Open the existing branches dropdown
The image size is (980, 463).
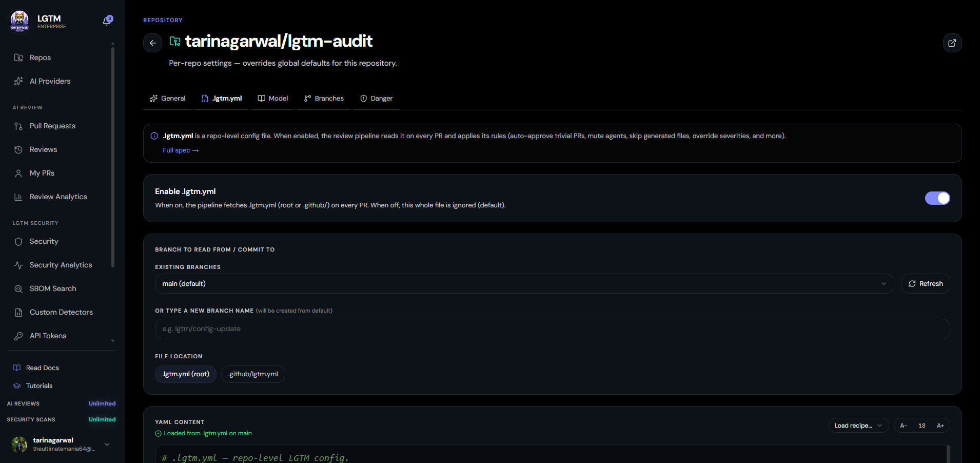(524, 284)
